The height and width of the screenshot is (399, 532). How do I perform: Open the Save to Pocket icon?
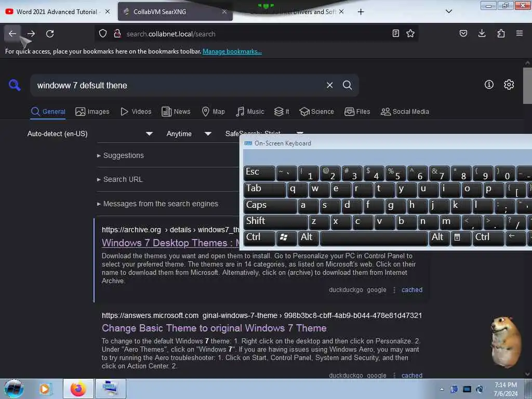tap(463, 33)
